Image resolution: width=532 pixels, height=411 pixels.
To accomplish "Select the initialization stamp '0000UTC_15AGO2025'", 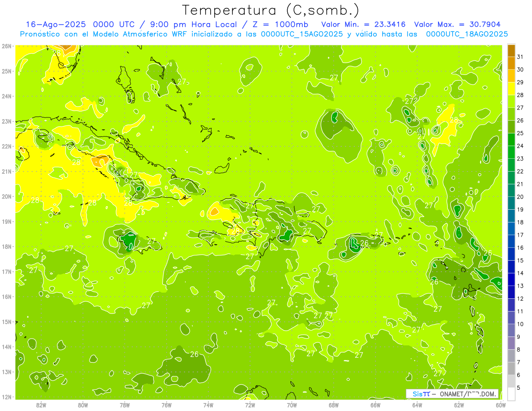I will (x=302, y=34).
